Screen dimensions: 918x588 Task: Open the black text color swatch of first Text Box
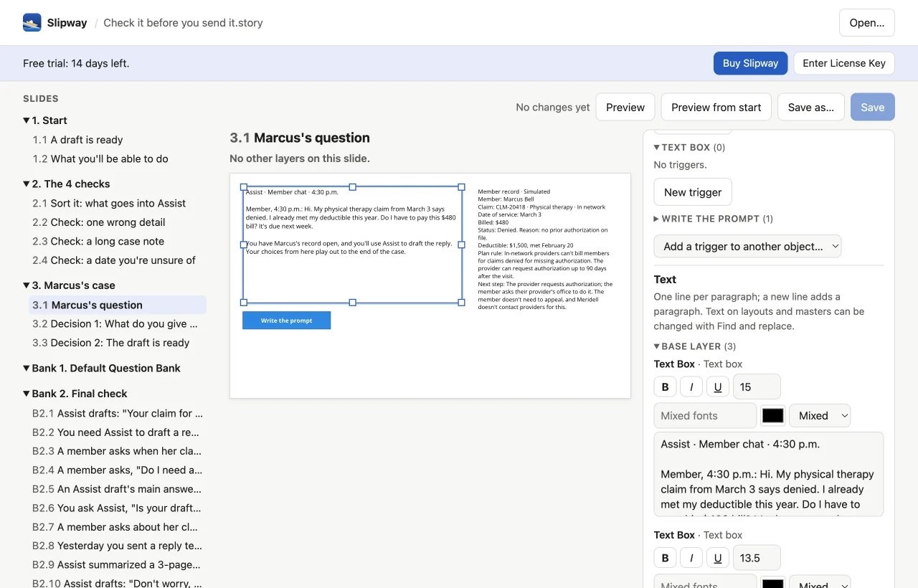(x=772, y=415)
